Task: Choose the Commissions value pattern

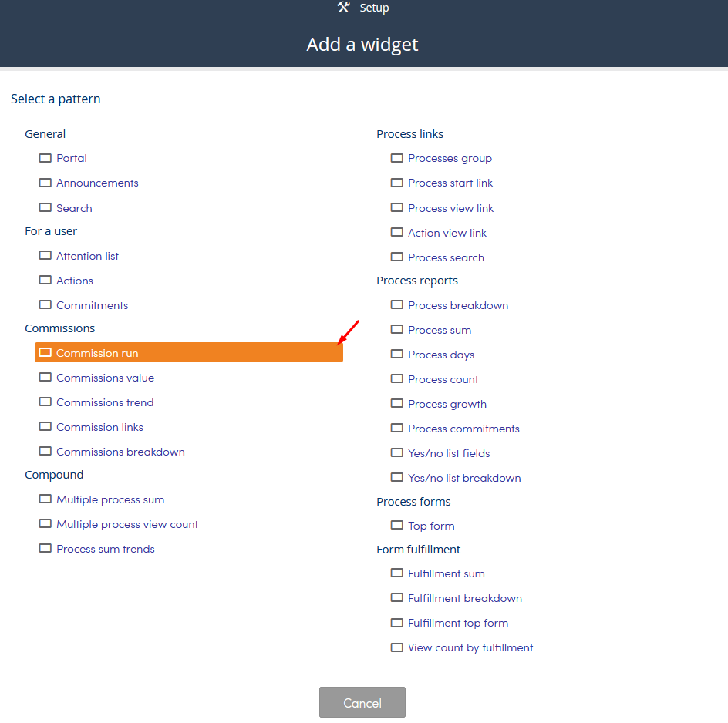Action: (x=106, y=378)
